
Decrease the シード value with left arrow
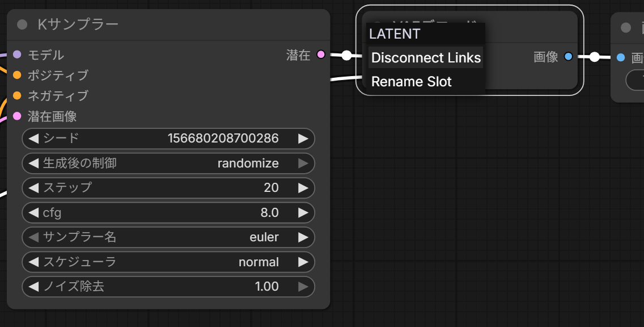(x=33, y=139)
